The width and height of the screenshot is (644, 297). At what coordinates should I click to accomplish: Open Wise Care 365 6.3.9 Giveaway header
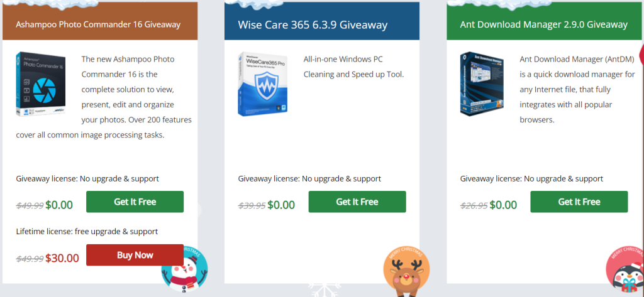point(313,25)
